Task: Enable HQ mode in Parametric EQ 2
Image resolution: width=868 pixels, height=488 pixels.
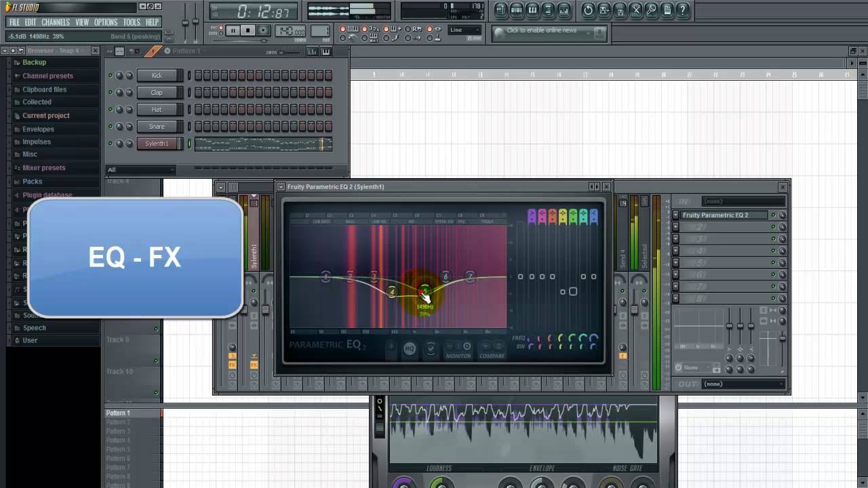Action: pyautogui.click(x=410, y=349)
